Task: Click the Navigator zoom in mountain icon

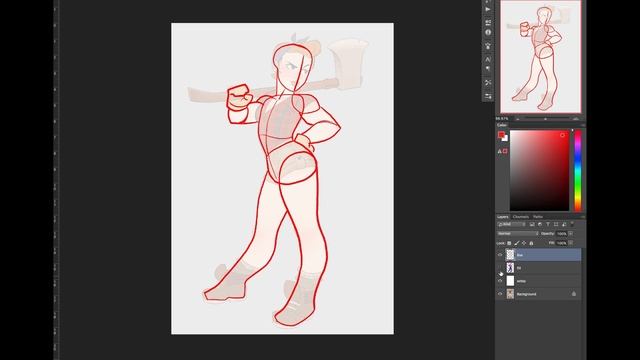Action: tap(576, 119)
